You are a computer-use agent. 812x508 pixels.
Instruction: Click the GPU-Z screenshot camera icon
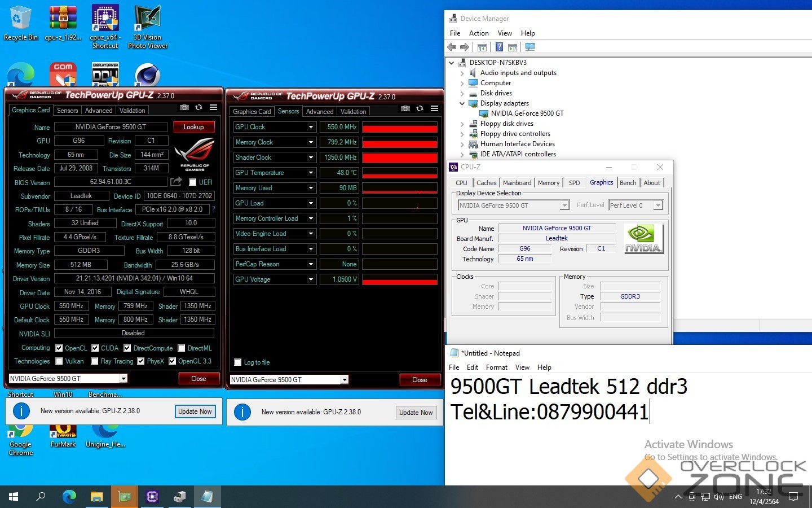[184, 107]
